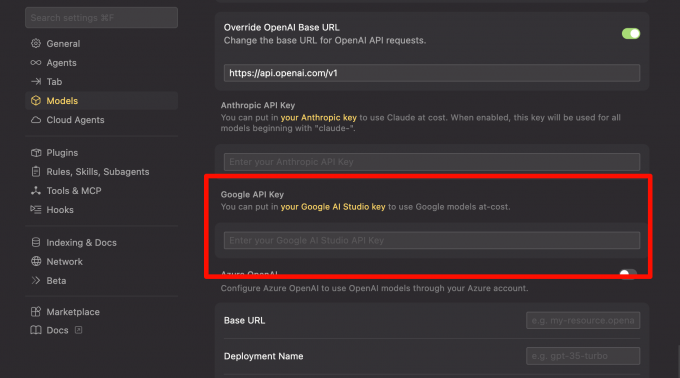Click the Agents infinity icon
Image resolution: width=680 pixels, height=378 pixels.
pos(36,62)
